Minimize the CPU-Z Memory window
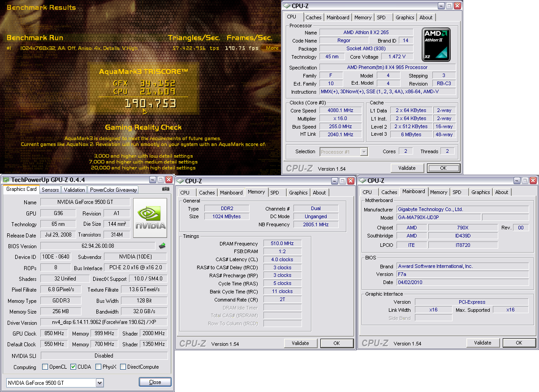539x392 pixels. (334, 181)
